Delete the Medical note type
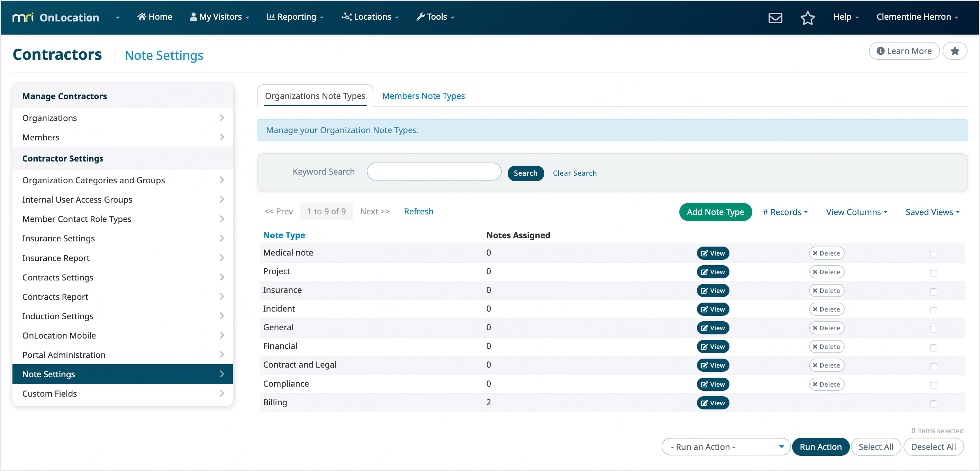 point(826,253)
